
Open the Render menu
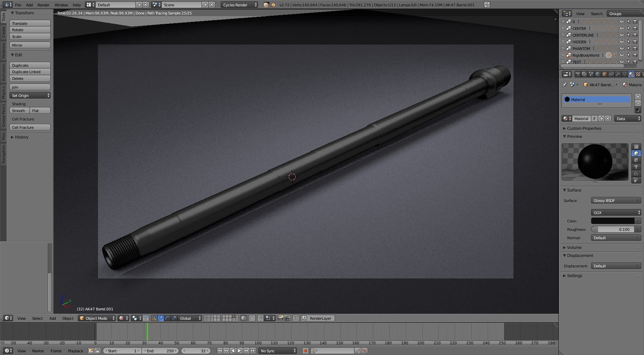click(43, 5)
